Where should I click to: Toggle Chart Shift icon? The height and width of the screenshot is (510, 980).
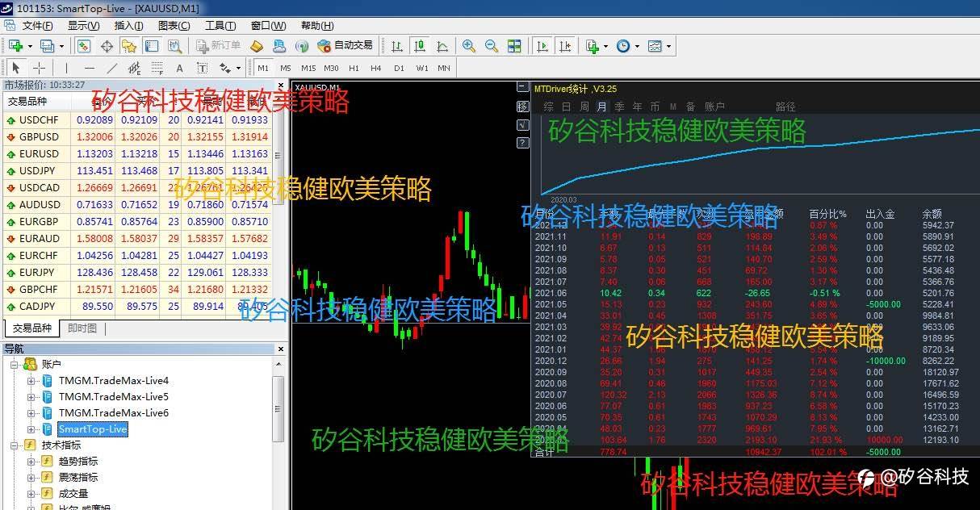[565, 46]
